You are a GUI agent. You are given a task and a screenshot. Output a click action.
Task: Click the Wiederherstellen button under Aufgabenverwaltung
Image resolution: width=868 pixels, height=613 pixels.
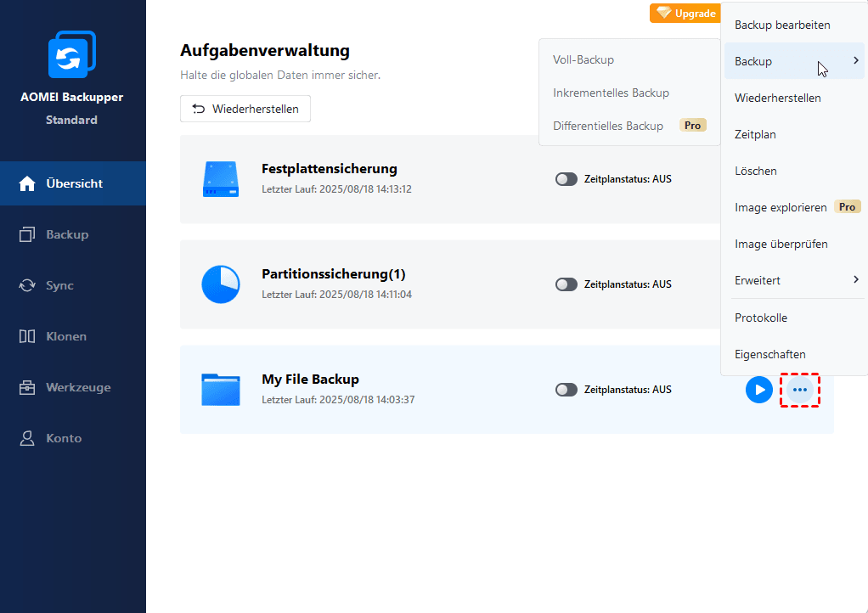245,109
